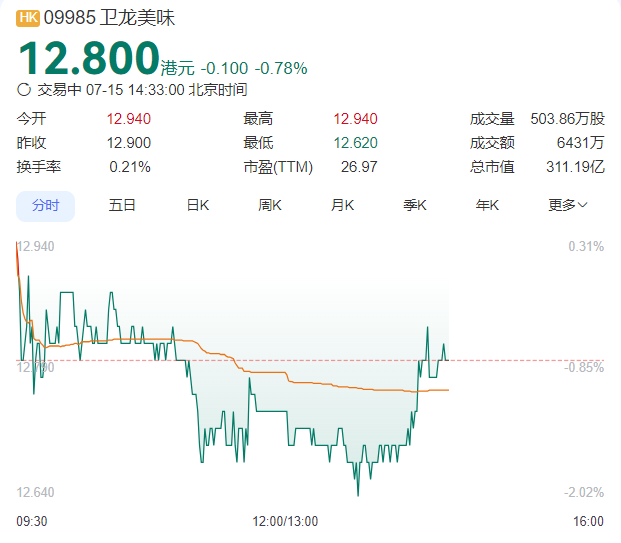621x543 pixels.
Task: Click the percent change -0.78%
Action: pos(281,69)
